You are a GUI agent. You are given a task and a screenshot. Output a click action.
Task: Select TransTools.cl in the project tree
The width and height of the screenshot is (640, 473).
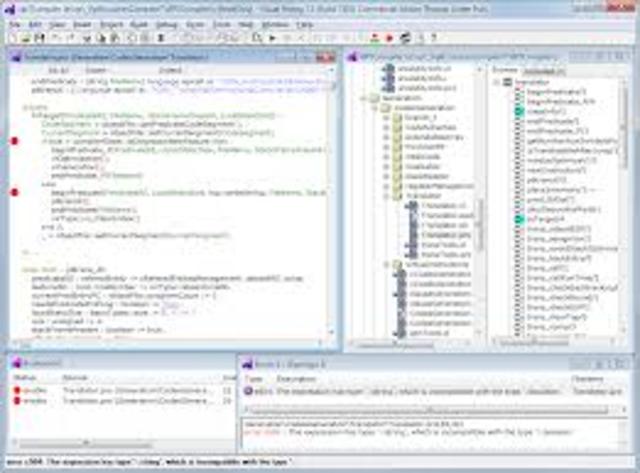coord(443,245)
